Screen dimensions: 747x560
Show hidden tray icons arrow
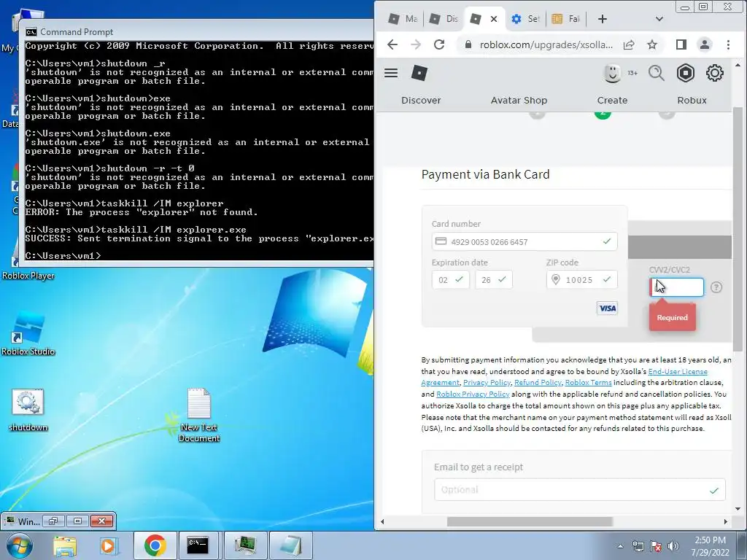tap(620, 546)
